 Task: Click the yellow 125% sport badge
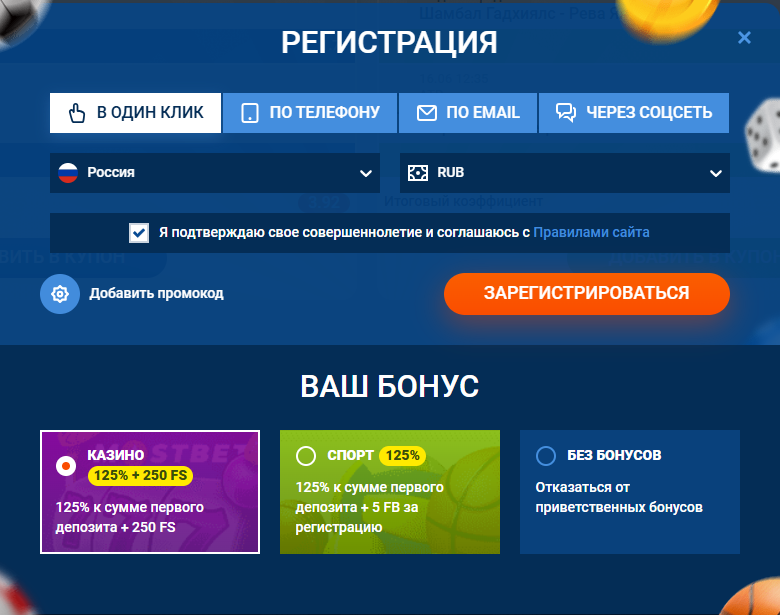tap(402, 455)
